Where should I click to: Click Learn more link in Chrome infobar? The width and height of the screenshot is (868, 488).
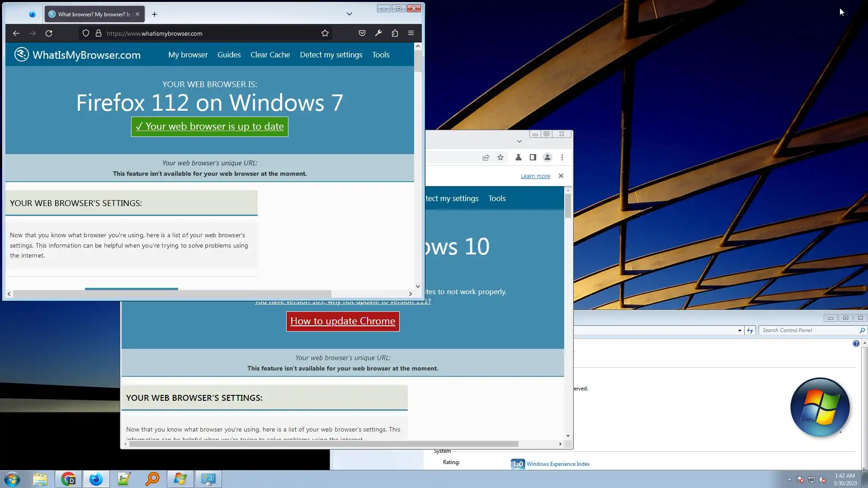(535, 176)
